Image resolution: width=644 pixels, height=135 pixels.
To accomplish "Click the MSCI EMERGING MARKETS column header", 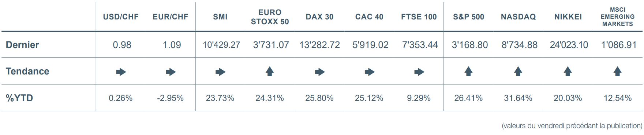I will pyautogui.click(x=618, y=17).
